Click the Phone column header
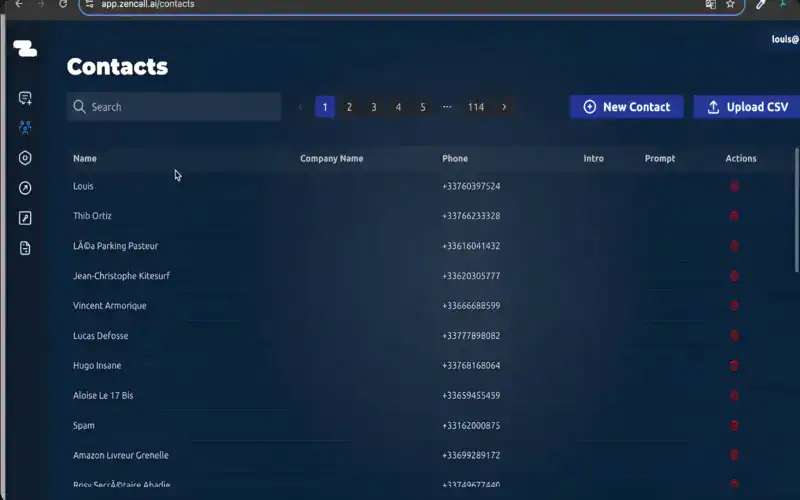The width and height of the screenshot is (800, 500). (x=455, y=158)
